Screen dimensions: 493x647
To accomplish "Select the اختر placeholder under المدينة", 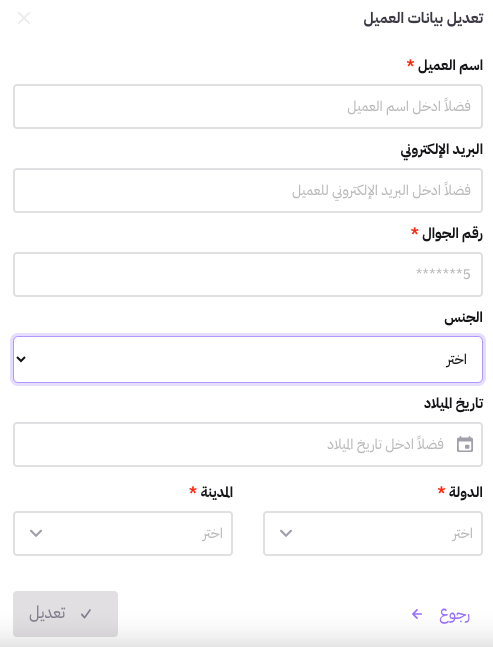I will pyautogui.click(x=212, y=534).
